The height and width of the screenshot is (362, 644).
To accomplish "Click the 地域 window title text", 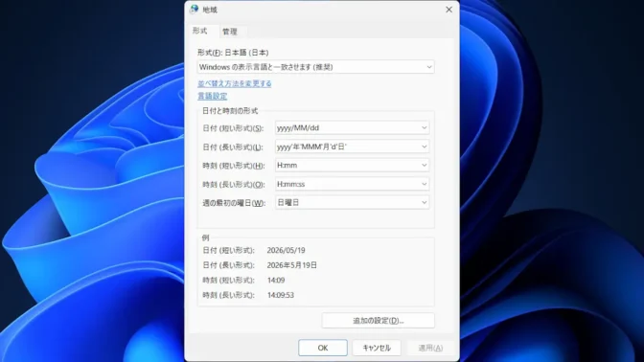I will (x=210, y=10).
